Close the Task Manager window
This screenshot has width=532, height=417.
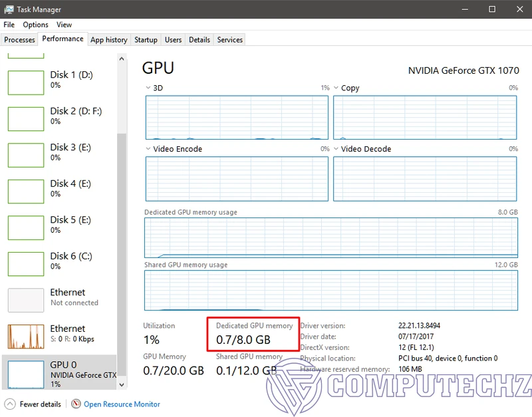coord(519,9)
